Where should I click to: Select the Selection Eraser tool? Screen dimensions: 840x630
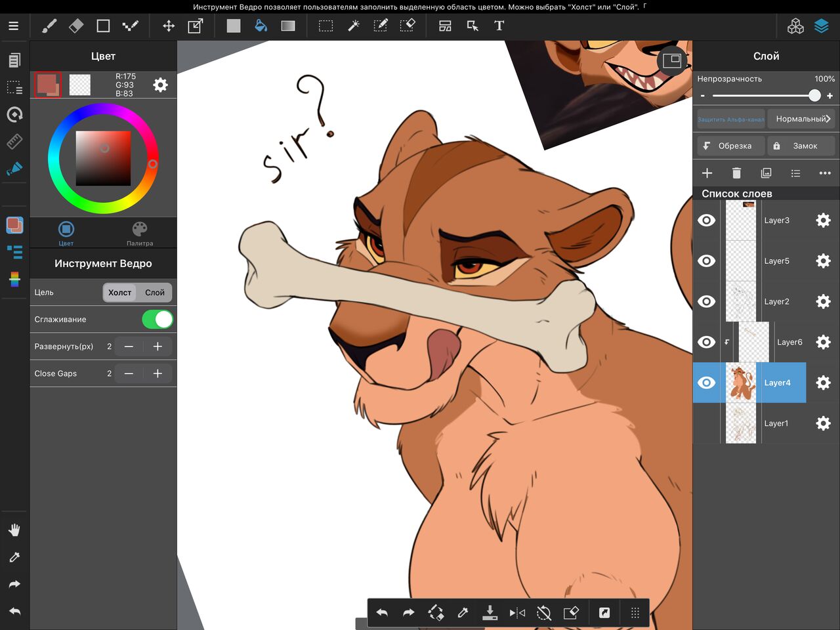[407, 26]
